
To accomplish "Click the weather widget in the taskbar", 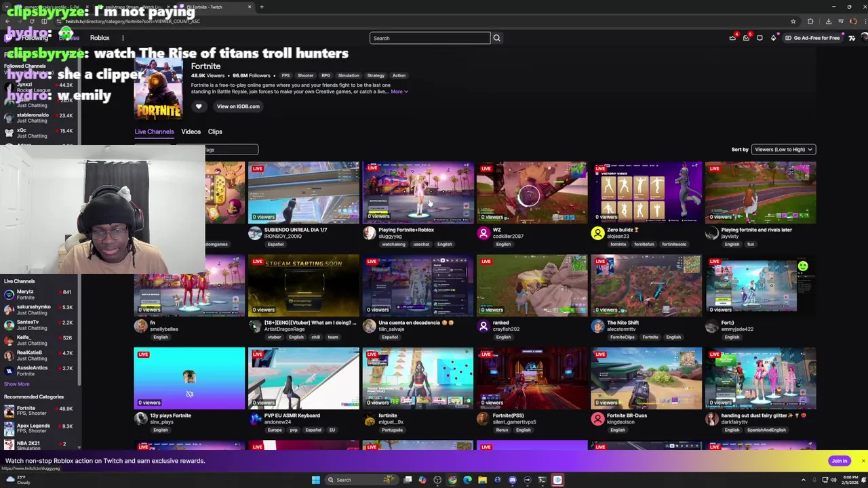I will (18, 480).
